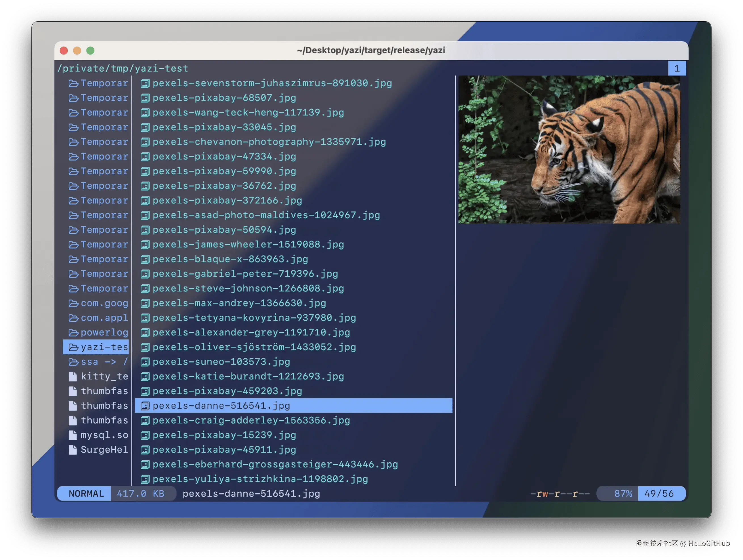Image resolution: width=743 pixels, height=560 pixels.
Task: Click the tiger preview image
Action: coord(569,150)
